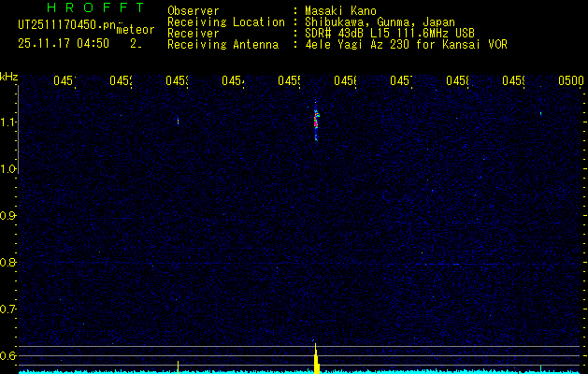Click the Shibukawa, Gunma, Japan location text
Viewport: 588px width, 374px height.
click(369, 22)
